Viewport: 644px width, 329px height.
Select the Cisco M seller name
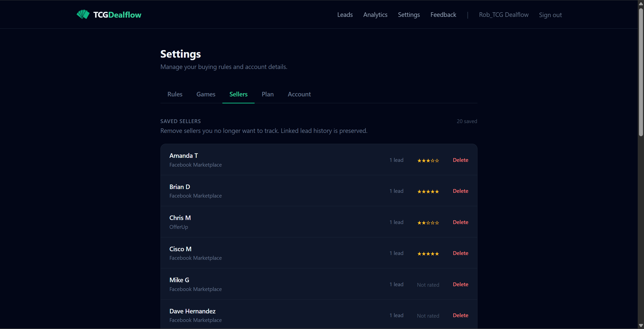click(180, 249)
